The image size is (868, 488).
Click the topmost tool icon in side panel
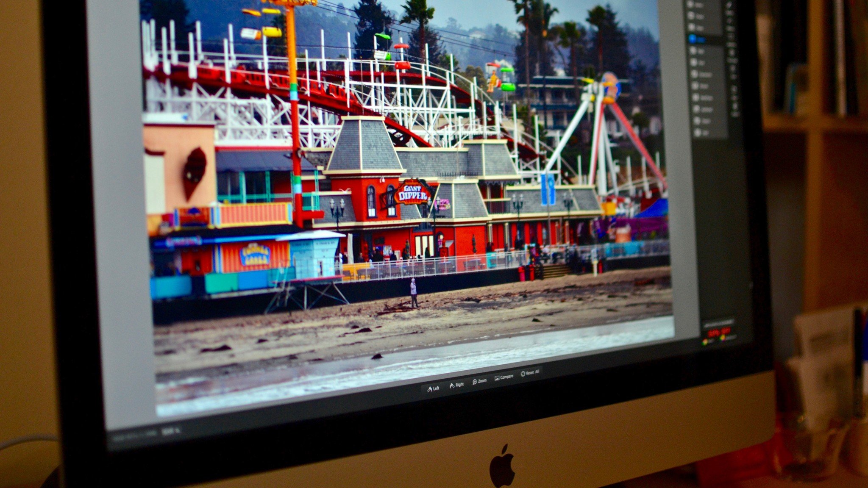690,4
